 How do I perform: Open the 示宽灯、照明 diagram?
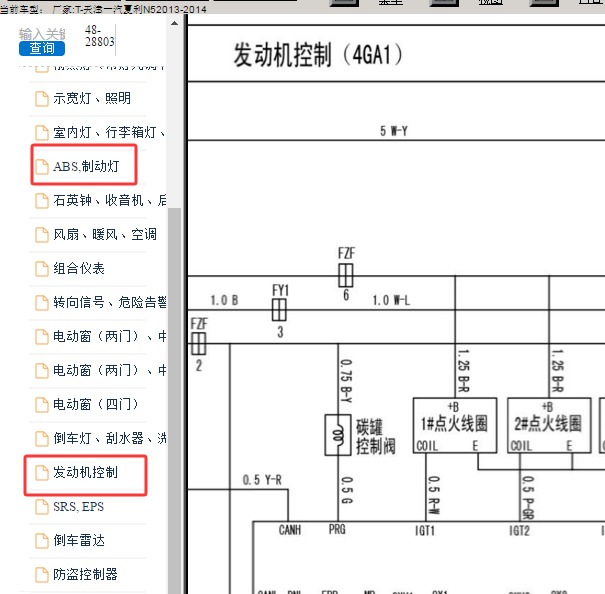pos(92,98)
